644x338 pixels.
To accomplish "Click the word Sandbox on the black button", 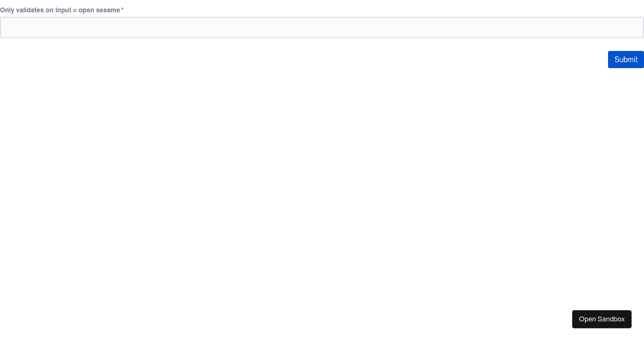I will click(x=611, y=319).
